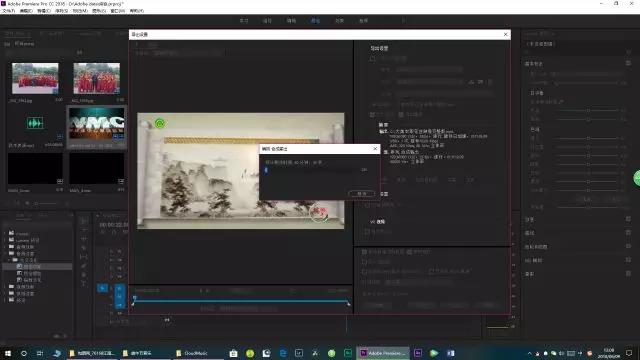
Task: Open Microsoft Store from the taskbar
Action: [x=233, y=353]
